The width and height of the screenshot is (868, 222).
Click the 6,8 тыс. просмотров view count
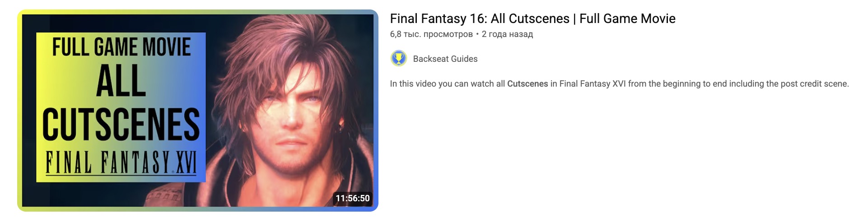(431, 34)
